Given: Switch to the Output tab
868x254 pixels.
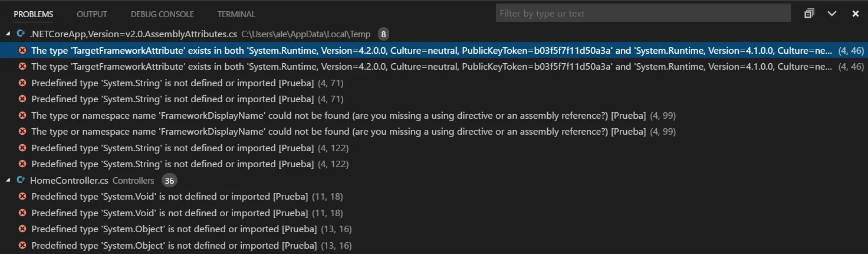Looking at the screenshot, I should tap(92, 14).
